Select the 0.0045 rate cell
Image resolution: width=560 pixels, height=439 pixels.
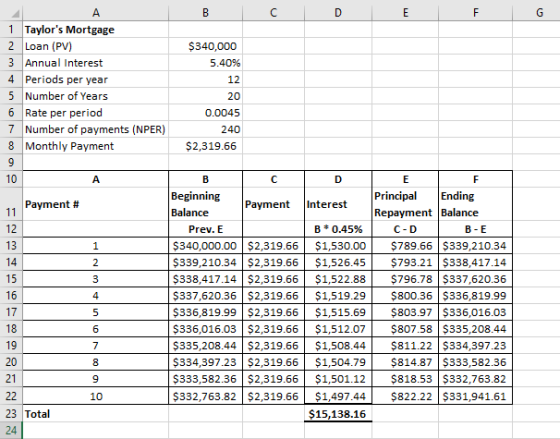205,113
